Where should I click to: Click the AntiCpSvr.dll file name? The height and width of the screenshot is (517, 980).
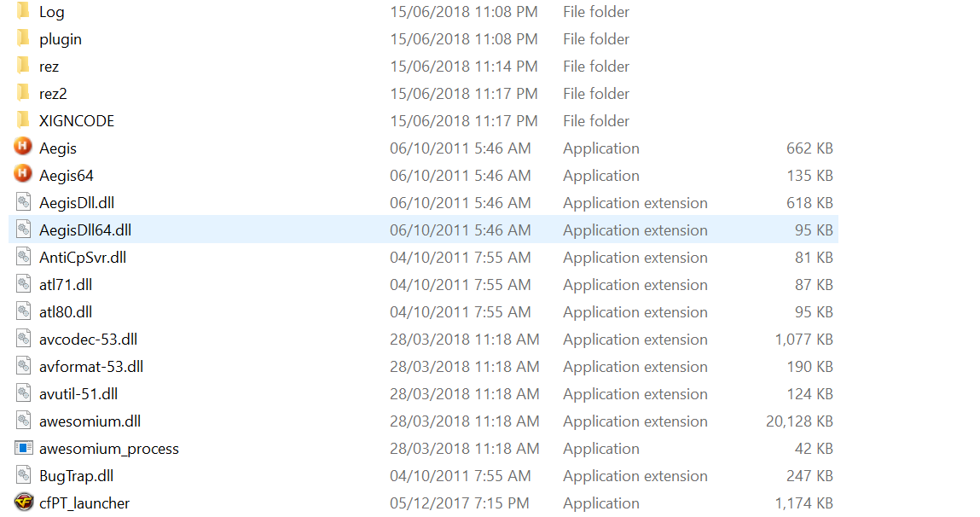(x=83, y=258)
